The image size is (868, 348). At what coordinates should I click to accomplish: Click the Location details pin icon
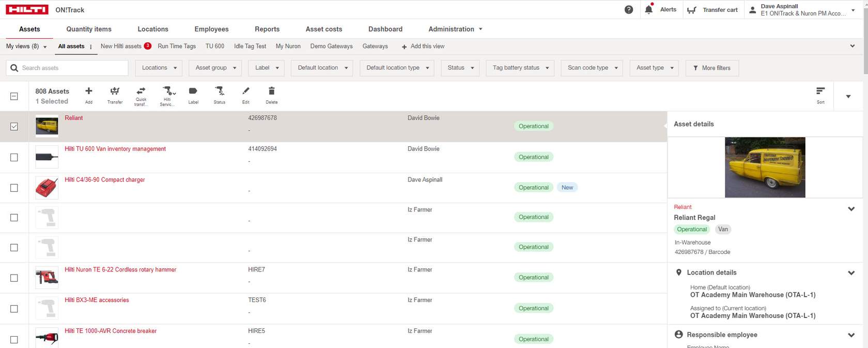click(x=679, y=273)
